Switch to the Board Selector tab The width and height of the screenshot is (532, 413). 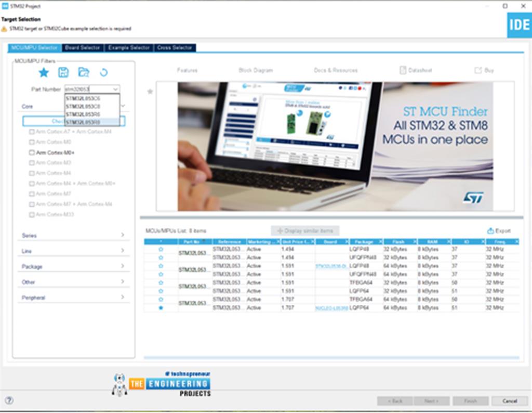(x=83, y=48)
